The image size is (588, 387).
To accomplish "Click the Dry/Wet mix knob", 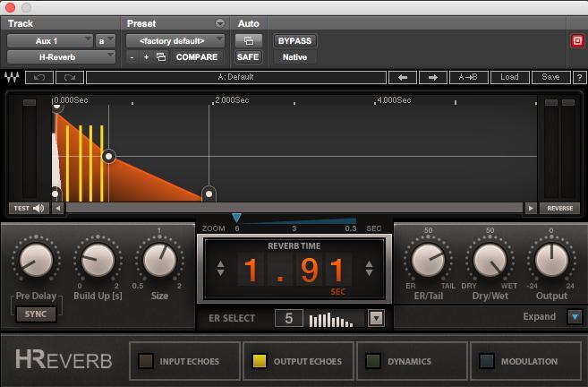I will tap(490, 260).
